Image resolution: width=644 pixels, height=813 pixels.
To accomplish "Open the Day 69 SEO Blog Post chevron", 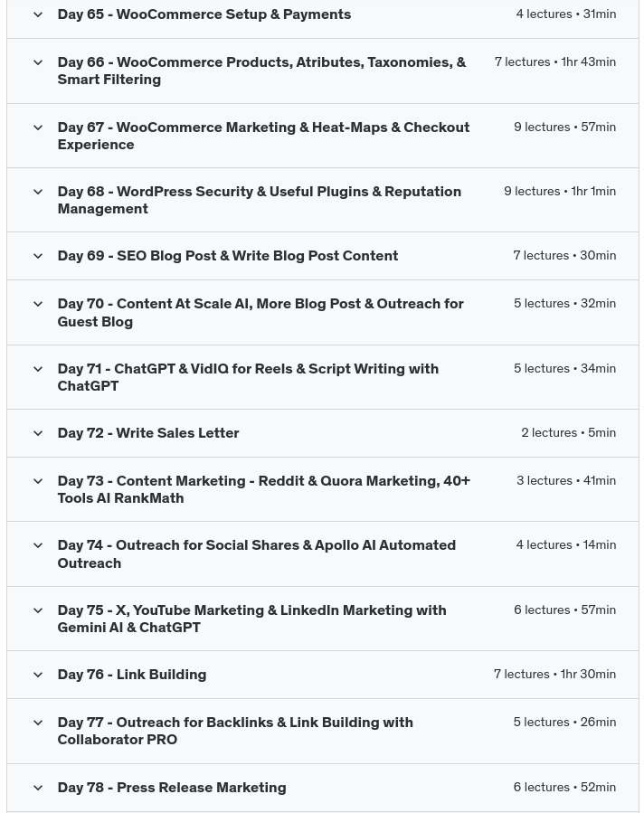I will (38, 256).
